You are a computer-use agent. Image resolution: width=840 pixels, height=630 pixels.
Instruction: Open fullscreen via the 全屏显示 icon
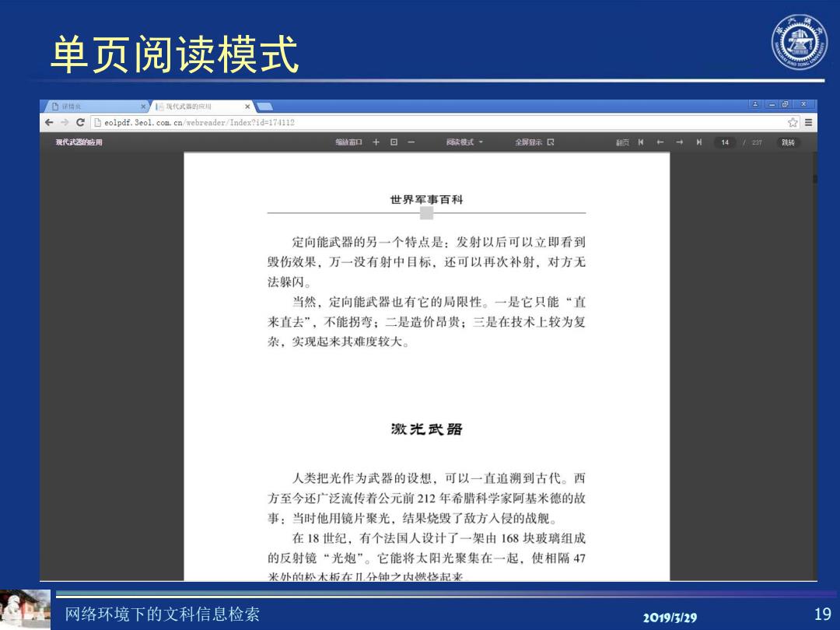tap(551, 142)
